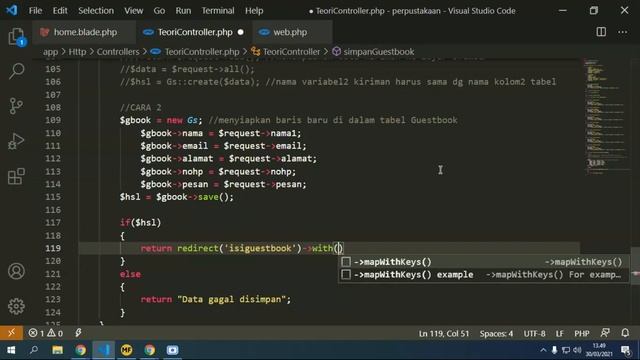
Task: Change indentation via Spaces: 4
Action: pyautogui.click(x=496, y=333)
